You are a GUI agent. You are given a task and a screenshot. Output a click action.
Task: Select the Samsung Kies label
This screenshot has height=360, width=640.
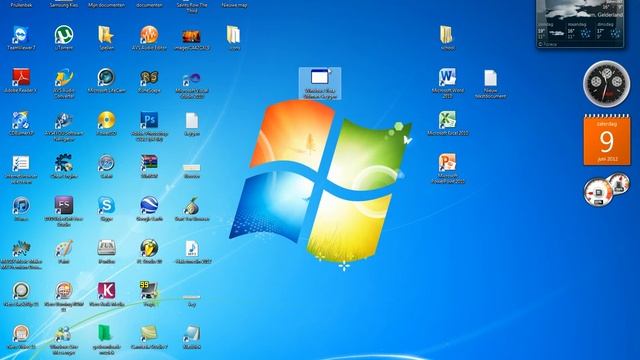(64, 5)
